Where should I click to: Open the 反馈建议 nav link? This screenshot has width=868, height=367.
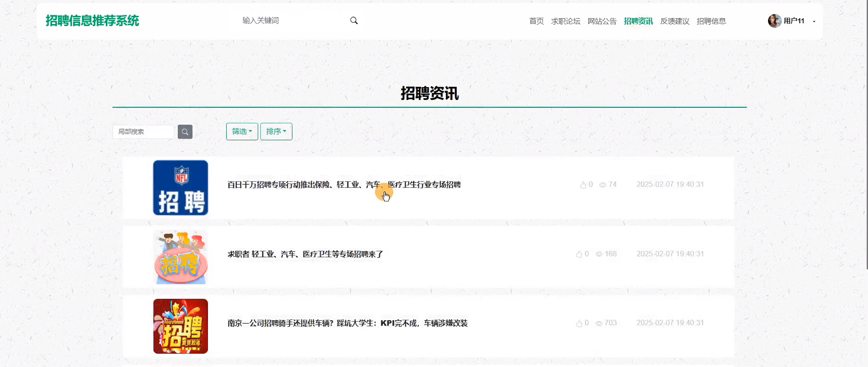point(674,21)
